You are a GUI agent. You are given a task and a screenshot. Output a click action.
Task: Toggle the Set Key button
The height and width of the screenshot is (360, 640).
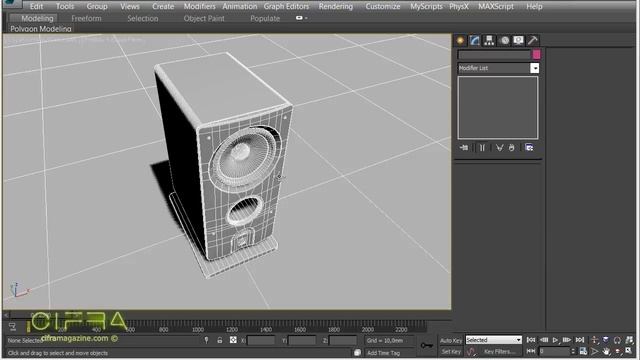tap(451, 351)
